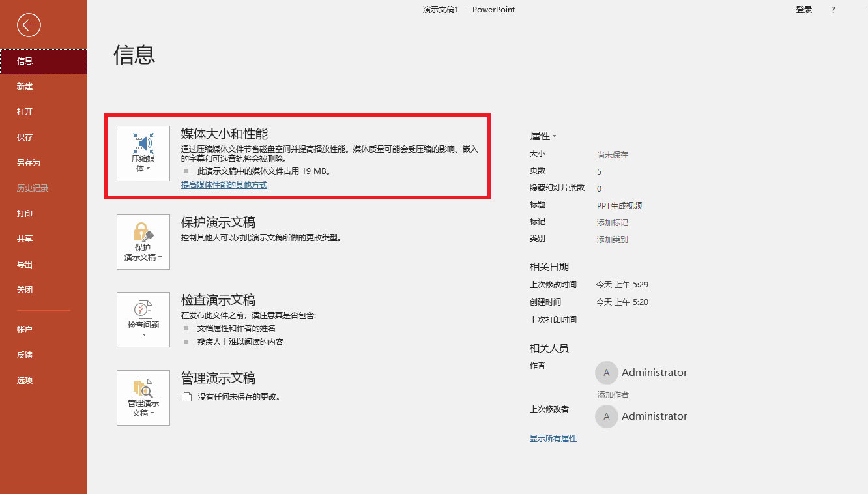Click the avatar of the last modifier

tap(607, 416)
